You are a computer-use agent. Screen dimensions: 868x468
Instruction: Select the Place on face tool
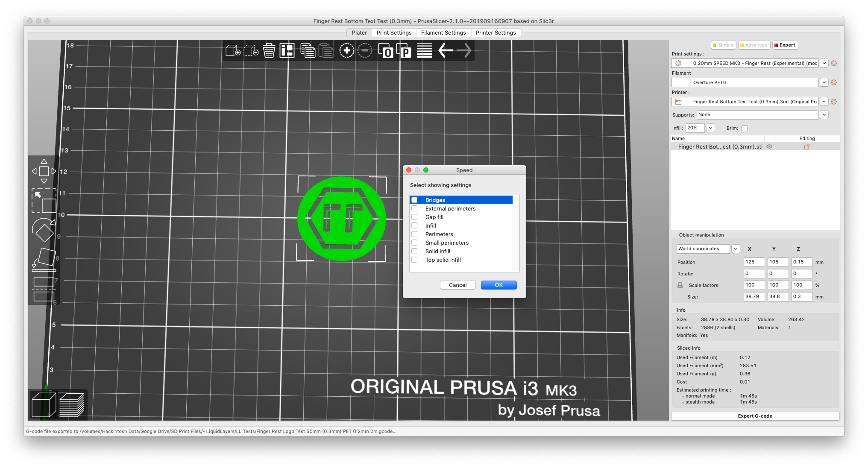44,259
